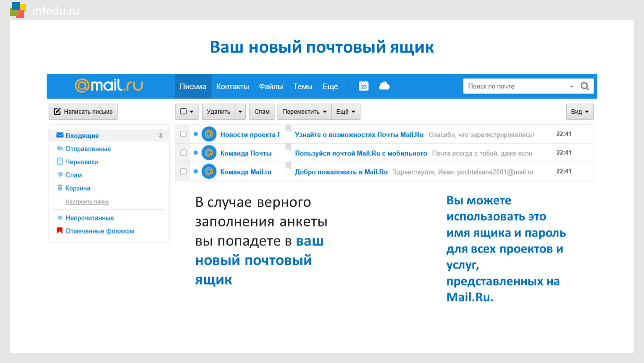Open Ещё in top navigation

point(330,87)
